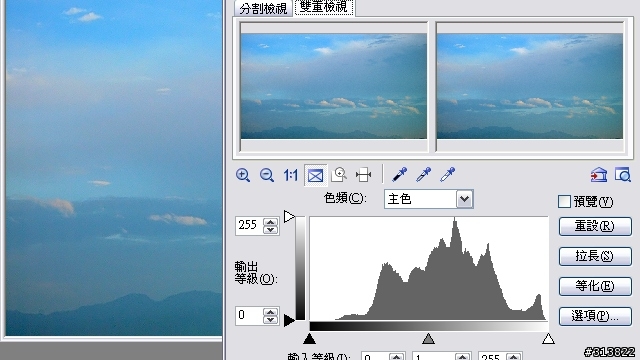
Task: Select the fit-in-window view icon
Action: click(x=315, y=176)
